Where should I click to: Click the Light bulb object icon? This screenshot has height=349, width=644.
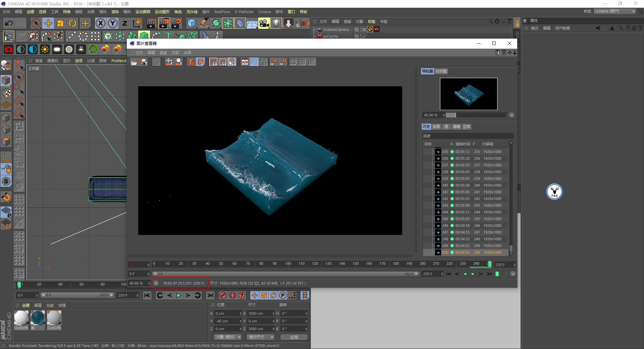(276, 23)
